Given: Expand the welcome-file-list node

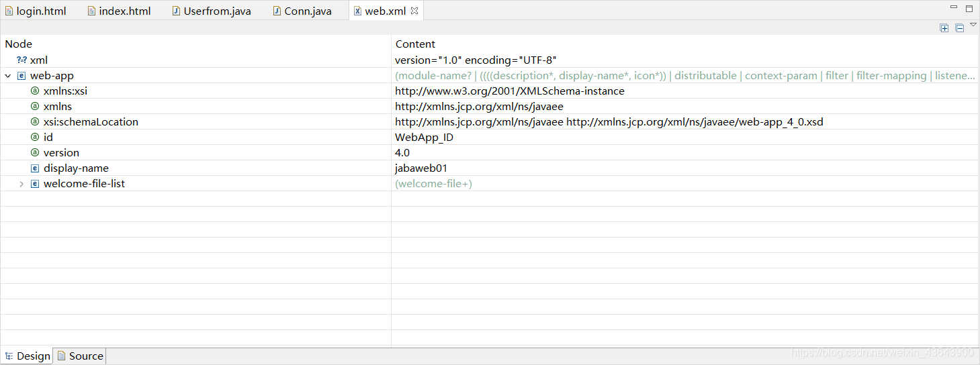Looking at the screenshot, I should click(x=21, y=184).
